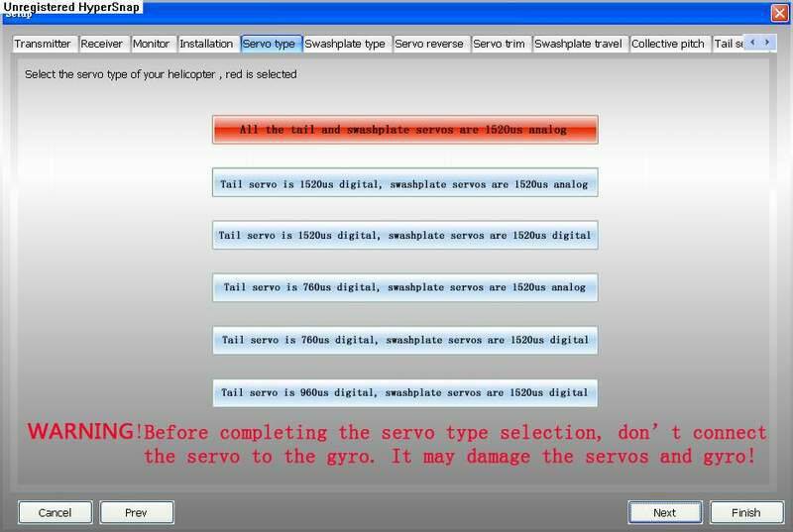Open the Servo reverse tab
Viewport: 793px width, 532px height.
click(x=429, y=44)
